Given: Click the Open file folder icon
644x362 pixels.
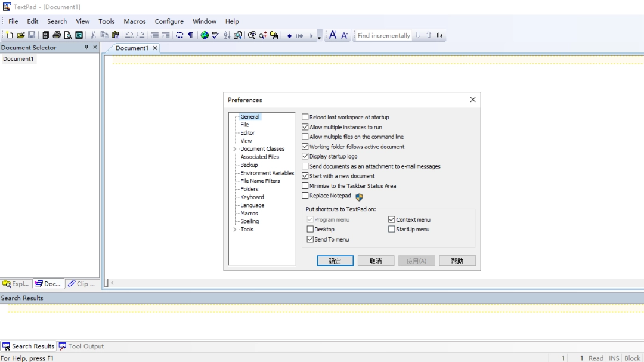Looking at the screenshot, I should pyautogui.click(x=20, y=35).
